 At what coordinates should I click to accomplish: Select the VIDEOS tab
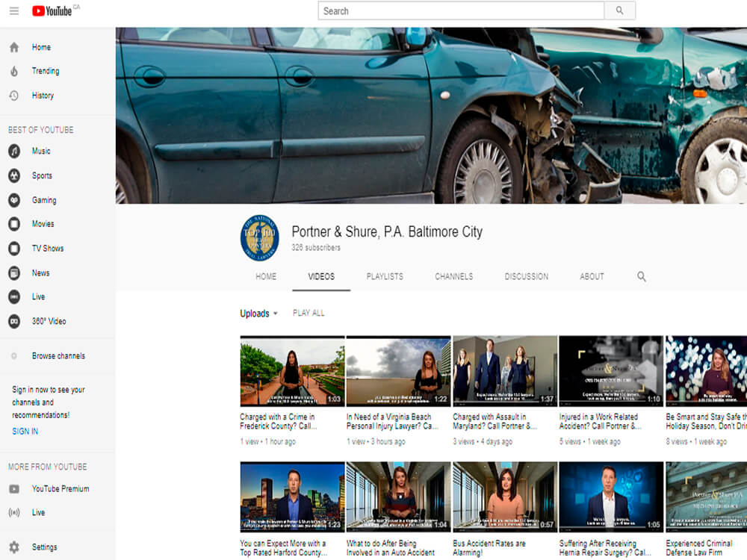tap(321, 277)
